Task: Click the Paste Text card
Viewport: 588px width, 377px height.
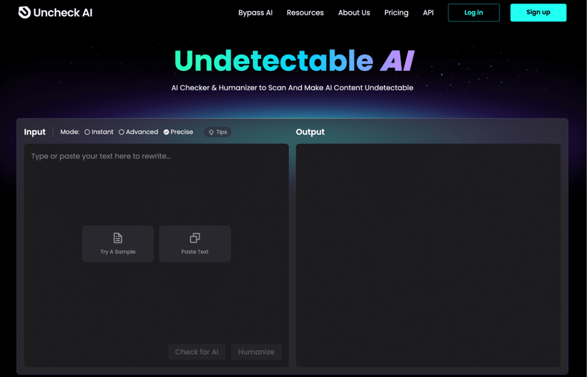Action: coord(194,244)
